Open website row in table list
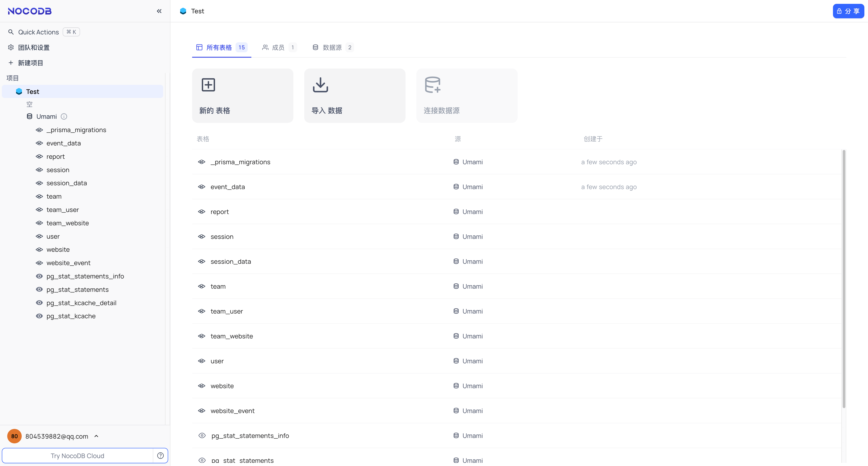Image resolution: width=868 pixels, height=466 pixels. 517,386
